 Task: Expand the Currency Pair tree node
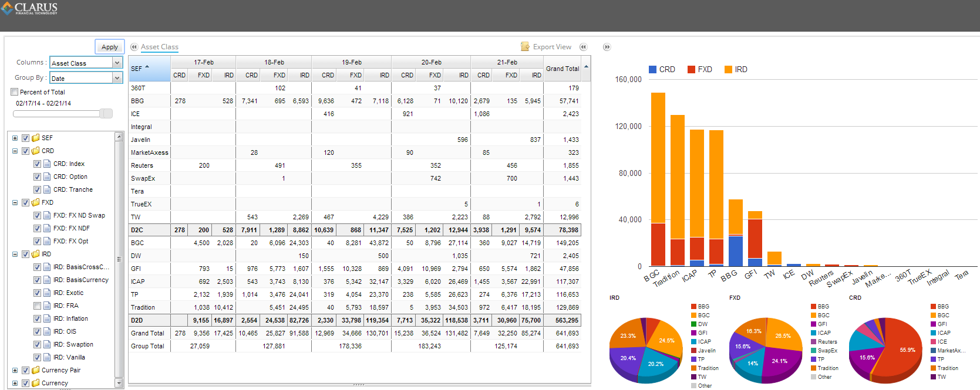click(x=15, y=370)
